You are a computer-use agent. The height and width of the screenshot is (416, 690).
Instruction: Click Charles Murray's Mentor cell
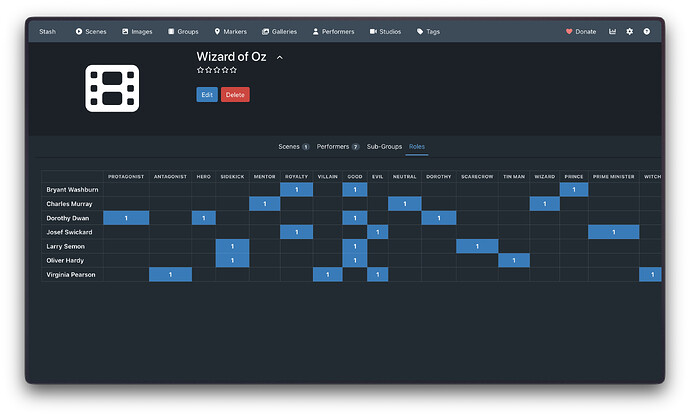click(x=264, y=204)
